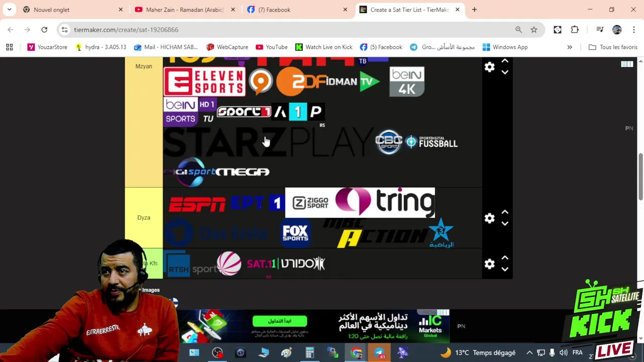Close the (7) Facebook tab
The height and width of the screenshot is (362, 644).
(345, 10)
